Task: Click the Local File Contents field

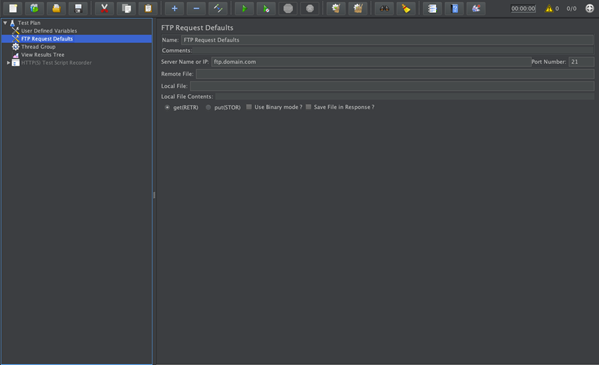Action: (405, 97)
